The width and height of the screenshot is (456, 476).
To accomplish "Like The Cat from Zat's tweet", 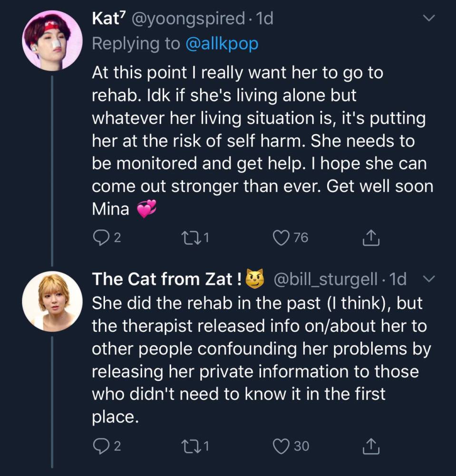I will (281, 446).
